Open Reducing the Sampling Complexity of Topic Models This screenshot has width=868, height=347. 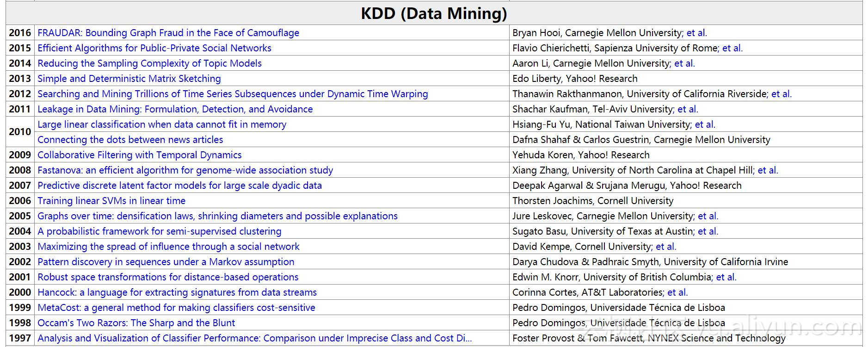coord(149,63)
